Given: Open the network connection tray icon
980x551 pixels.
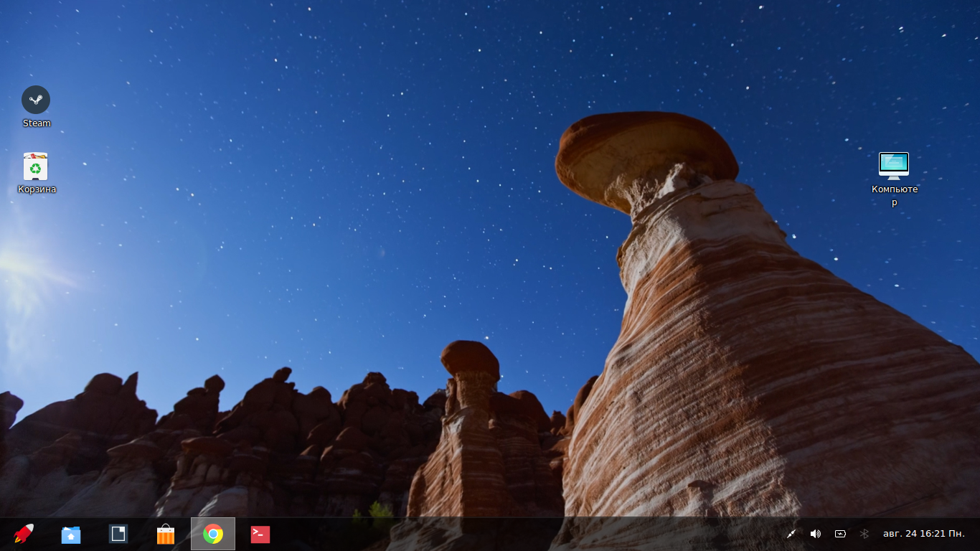Looking at the screenshot, I should (791, 534).
